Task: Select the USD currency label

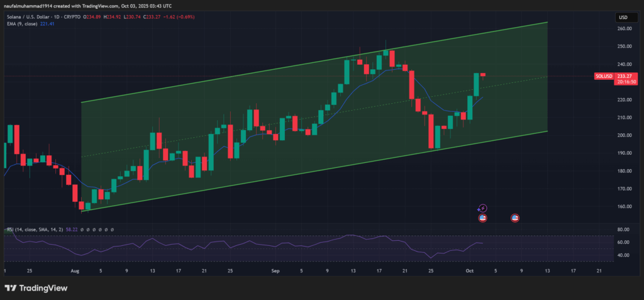Action: pyautogui.click(x=625, y=17)
